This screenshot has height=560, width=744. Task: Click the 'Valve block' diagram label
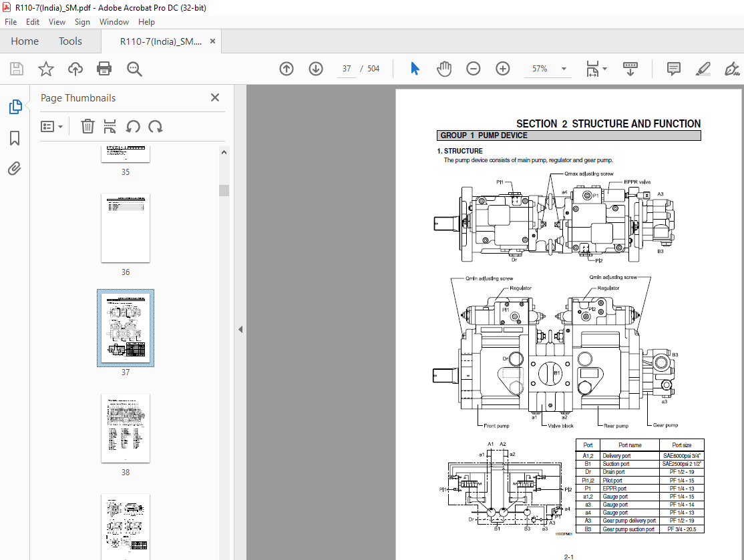pos(561,426)
